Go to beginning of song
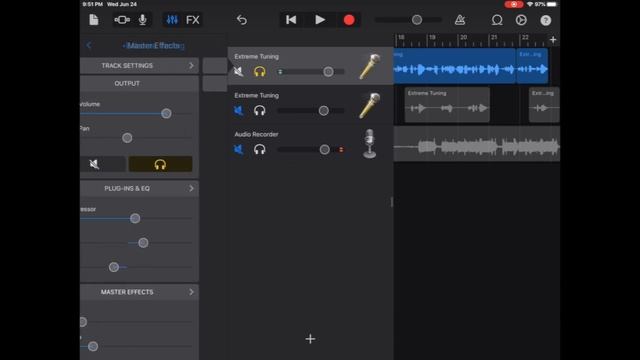This screenshot has height=360, width=640. point(291,20)
